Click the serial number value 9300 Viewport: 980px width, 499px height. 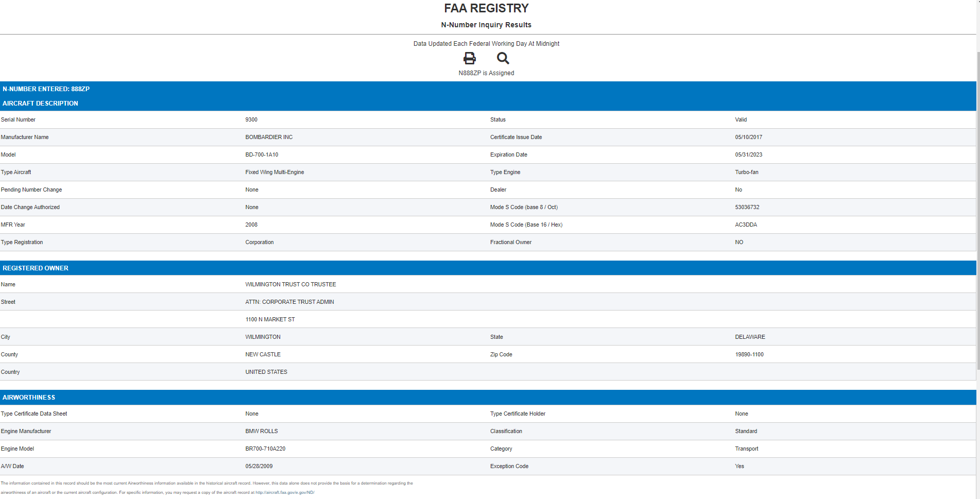point(251,119)
